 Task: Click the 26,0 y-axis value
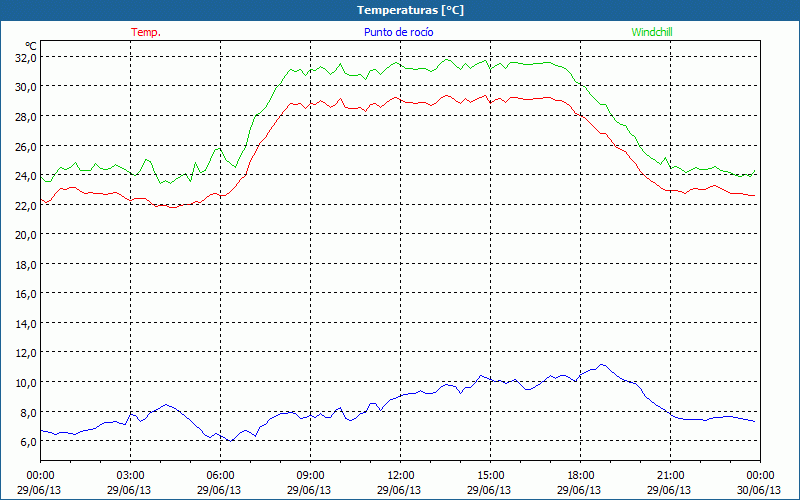[26, 146]
